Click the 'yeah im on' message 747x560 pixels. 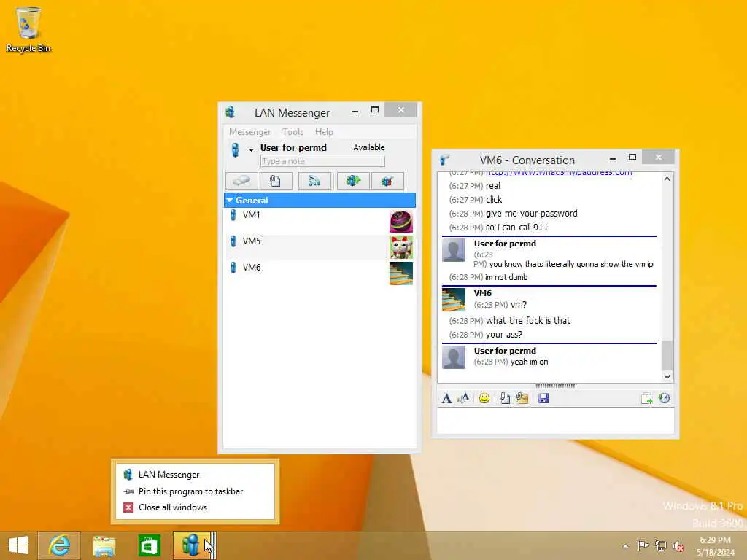(x=529, y=362)
